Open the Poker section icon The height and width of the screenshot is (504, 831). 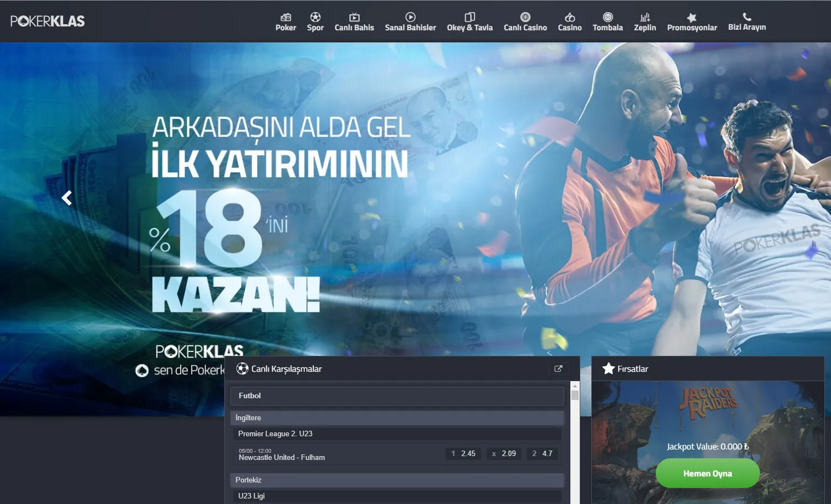pos(285,18)
